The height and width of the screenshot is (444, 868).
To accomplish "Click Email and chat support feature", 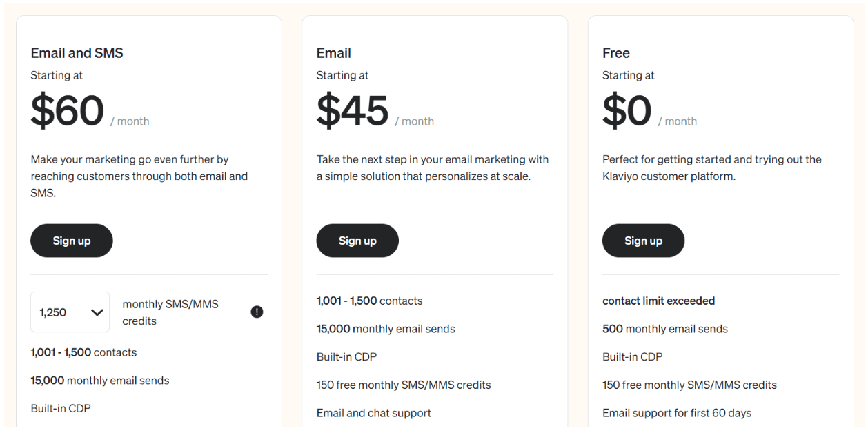I will [x=374, y=413].
